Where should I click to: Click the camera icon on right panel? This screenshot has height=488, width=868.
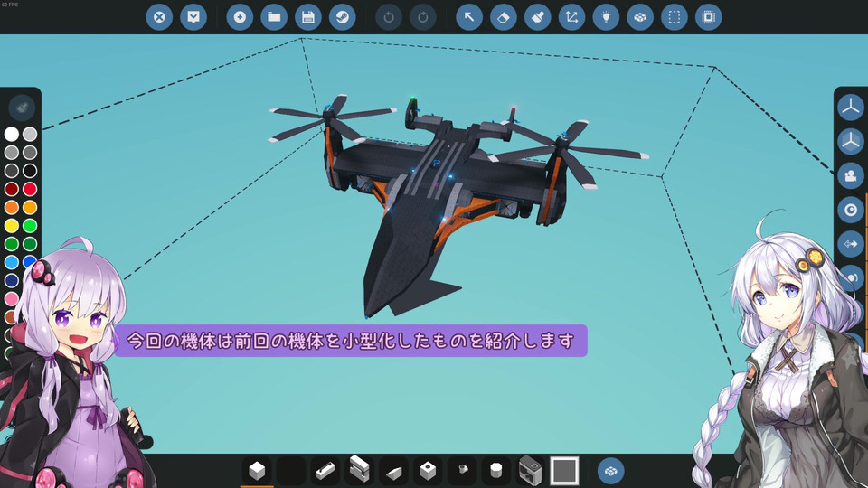click(850, 176)
